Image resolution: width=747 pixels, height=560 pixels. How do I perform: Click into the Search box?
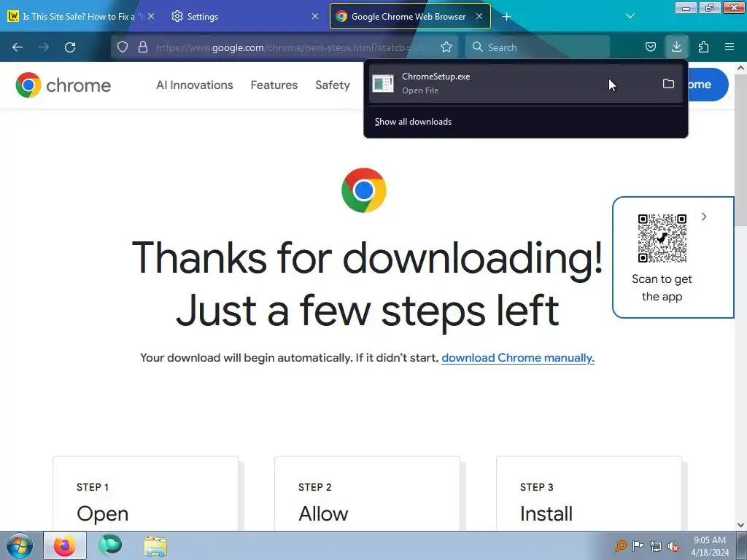click(538, 47)
